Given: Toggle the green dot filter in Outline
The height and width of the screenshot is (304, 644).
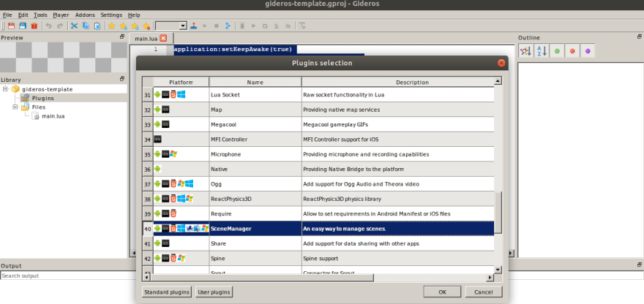Looking at the screenshot, I should point(557,51).
